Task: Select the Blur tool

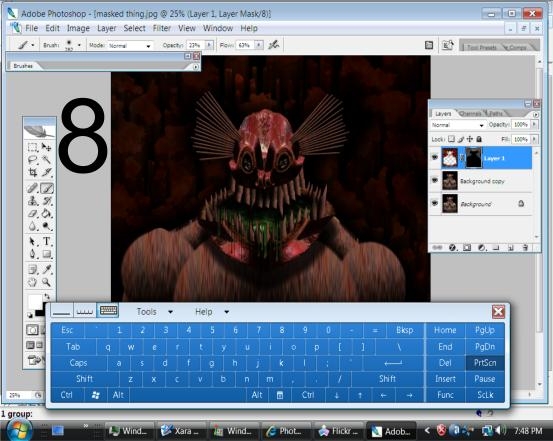Action: point(32,226)
